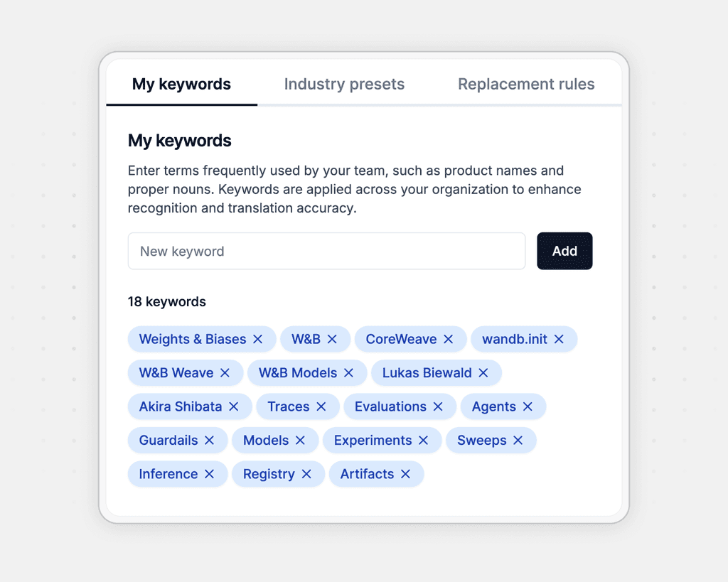Delete the Artifacts keyword tag
728x582 pixels.
[x=405, y=474]
